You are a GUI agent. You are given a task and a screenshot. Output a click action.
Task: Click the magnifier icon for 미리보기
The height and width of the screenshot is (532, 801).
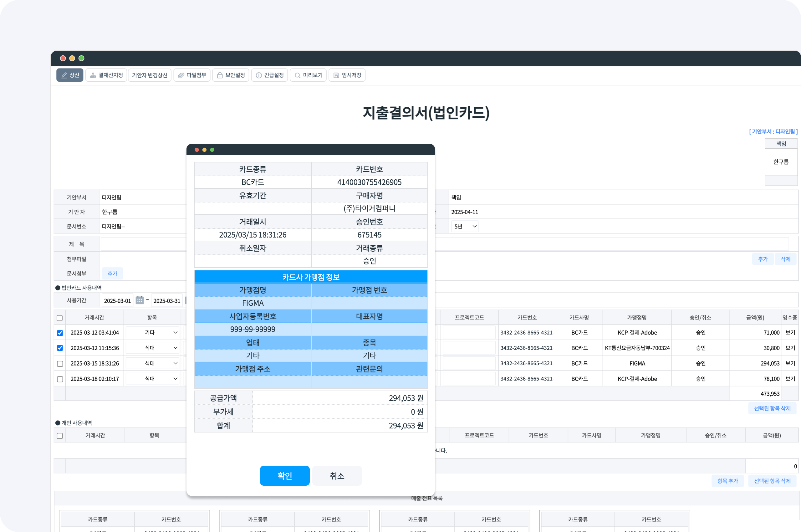click(x=298, y=75)
